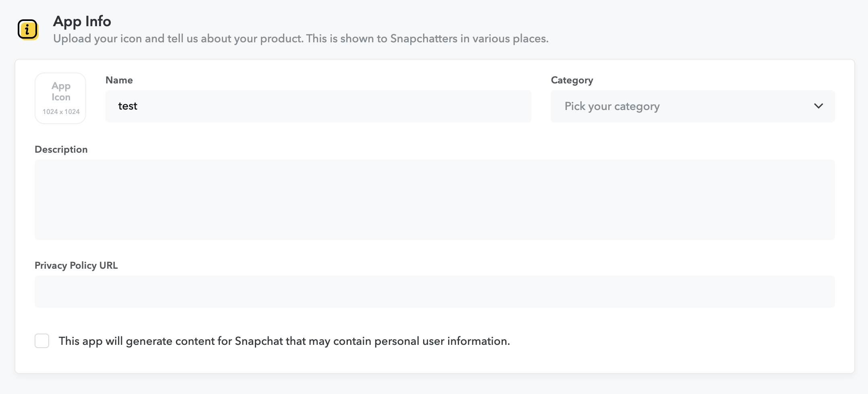Enable the personal user information checkbox

click(42, 341)
